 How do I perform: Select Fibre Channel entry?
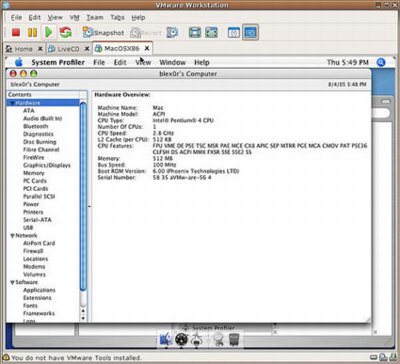[41, 150]
